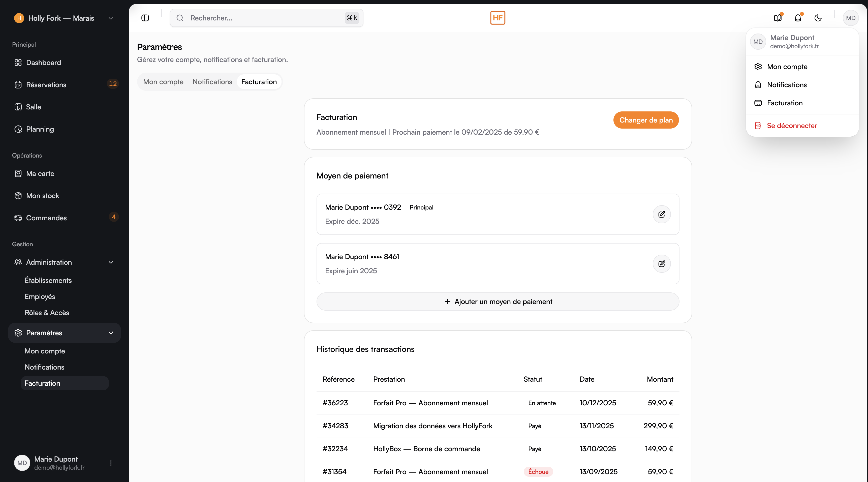Click the book/changelog icon in the header

(x=777, y=18)
